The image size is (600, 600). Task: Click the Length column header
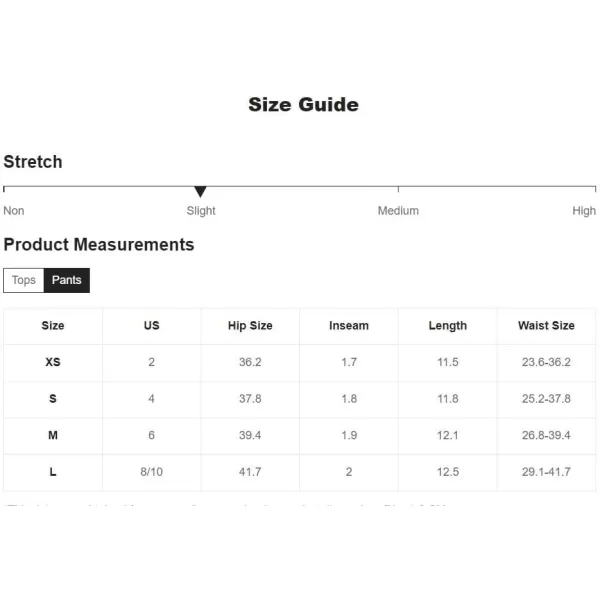(448, 326)
